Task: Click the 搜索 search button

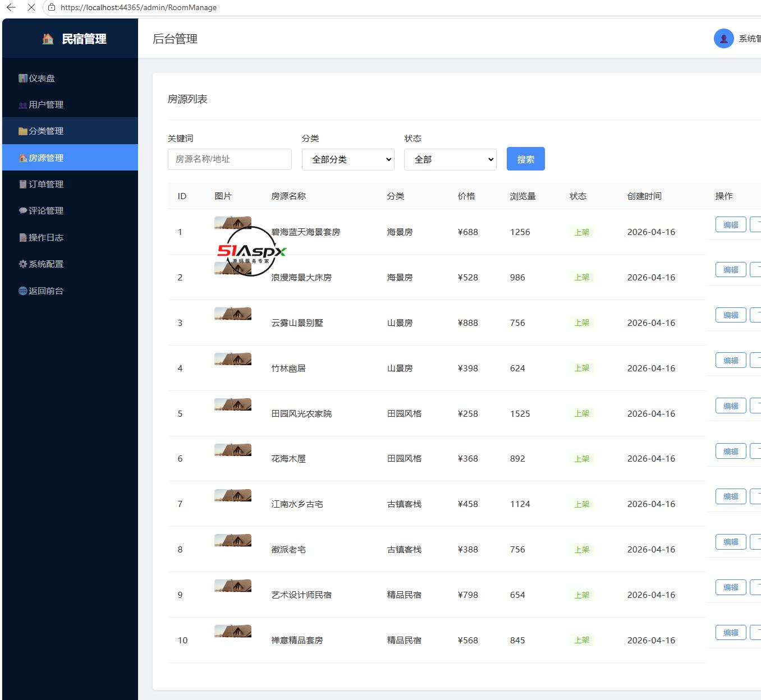Action: (525, 159)
